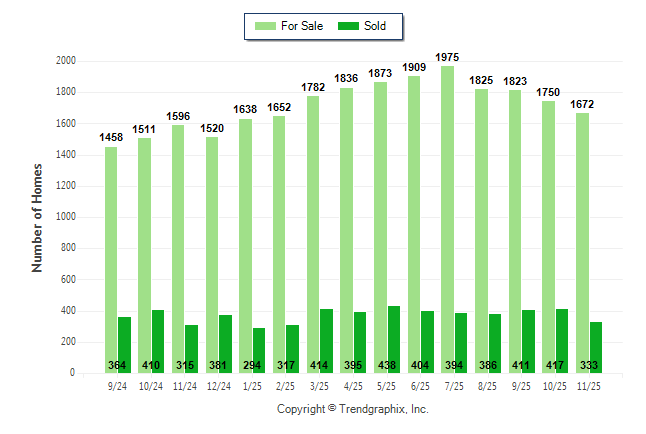
Task: Click the Number of Homes axis title
Action: pyautogui.click(x=37, y=217)
